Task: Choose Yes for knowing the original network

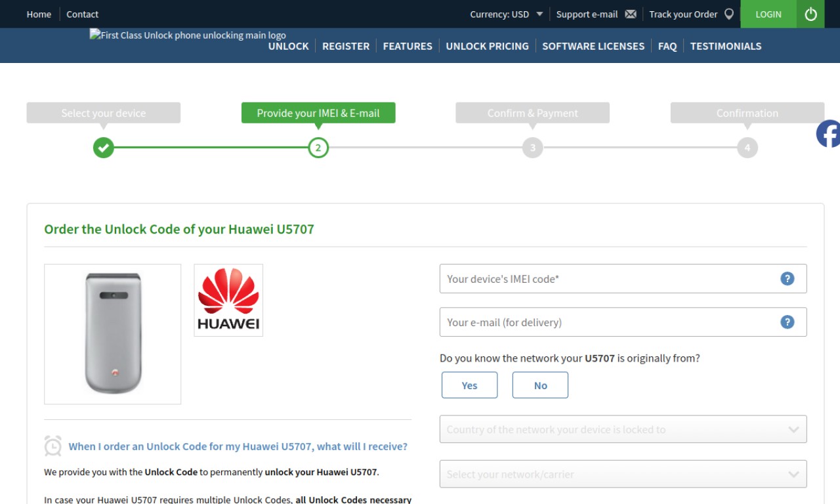Action: (469, 385)
